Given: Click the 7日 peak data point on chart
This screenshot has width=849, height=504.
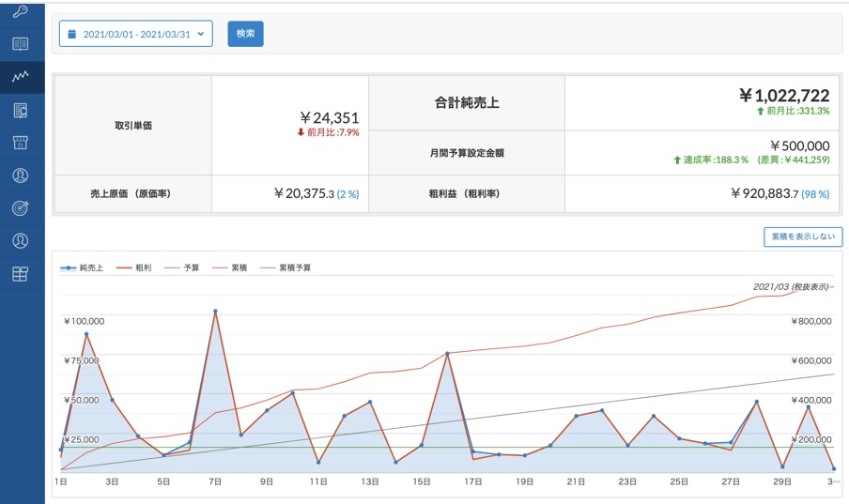Looking at the screenshot, I should [215, 311].
